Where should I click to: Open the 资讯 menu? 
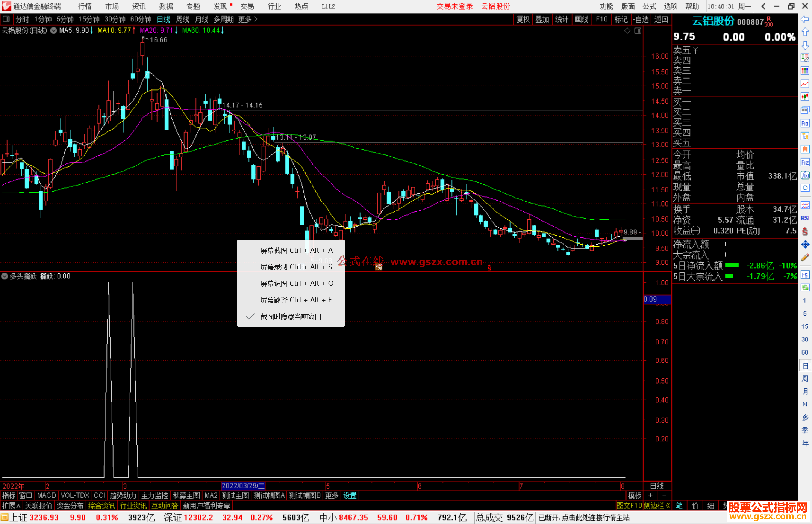[139, 6]
